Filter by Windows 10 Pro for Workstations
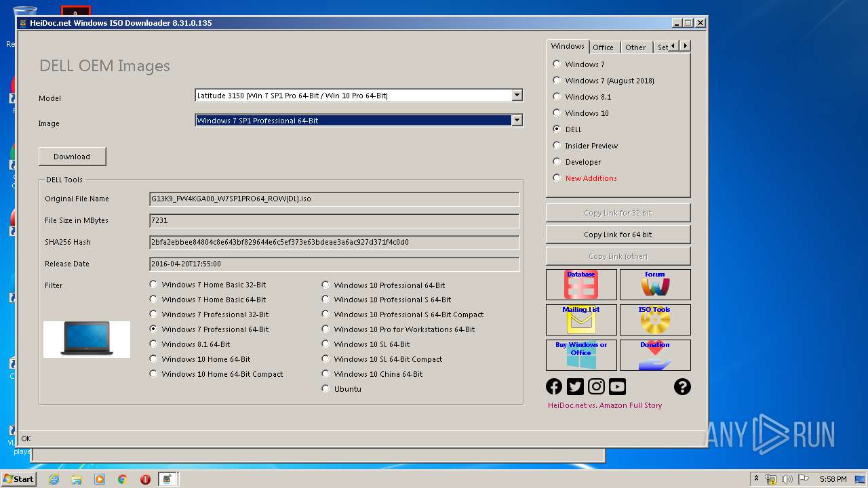868x488 pixels. point(398,329)
